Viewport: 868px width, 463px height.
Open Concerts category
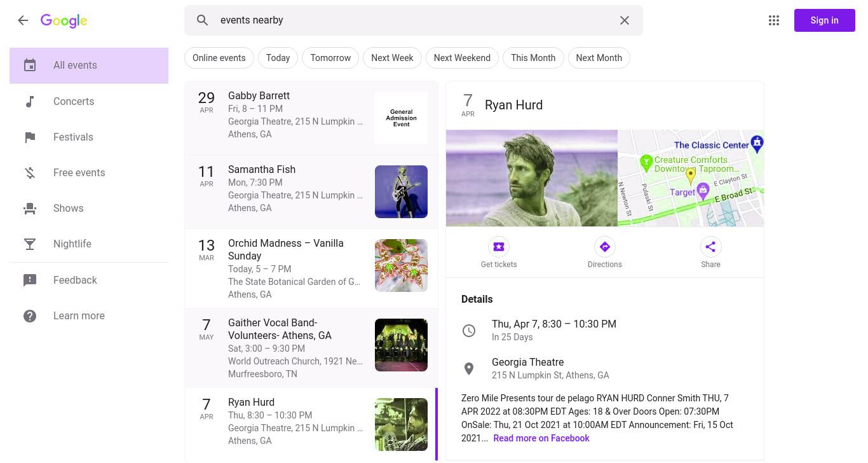click(x=89, y=101)
